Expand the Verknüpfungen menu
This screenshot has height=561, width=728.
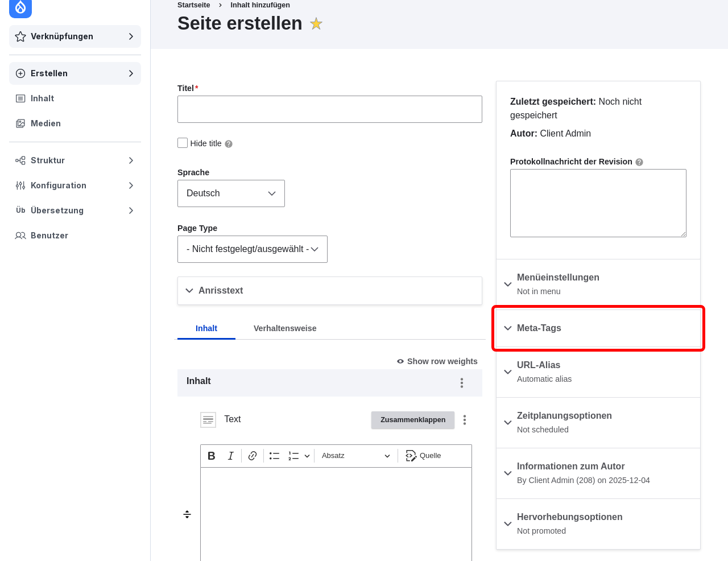tap(75, 36)
